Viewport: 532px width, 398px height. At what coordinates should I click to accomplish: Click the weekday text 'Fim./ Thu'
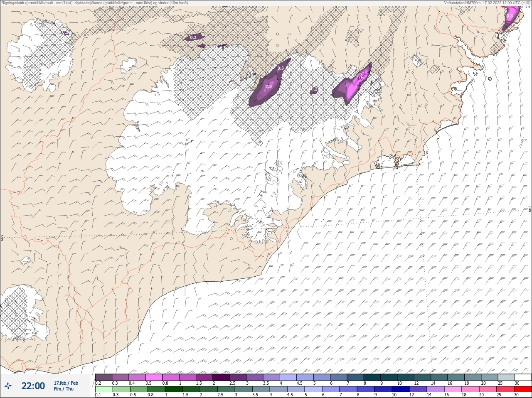click(x=64, y=389)
